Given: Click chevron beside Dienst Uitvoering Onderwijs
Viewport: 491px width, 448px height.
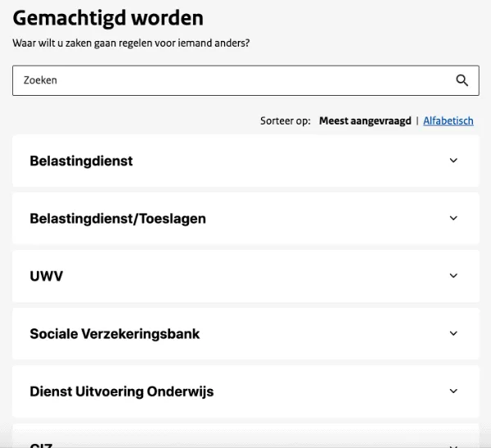Looking at the screenshot, I should pyautogui.click(x=454, y=391).
